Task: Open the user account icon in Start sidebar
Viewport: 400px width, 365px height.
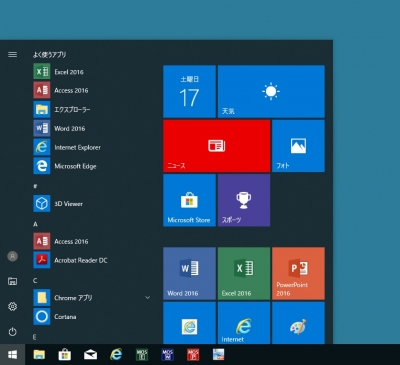Action: [x=12, y=256]
